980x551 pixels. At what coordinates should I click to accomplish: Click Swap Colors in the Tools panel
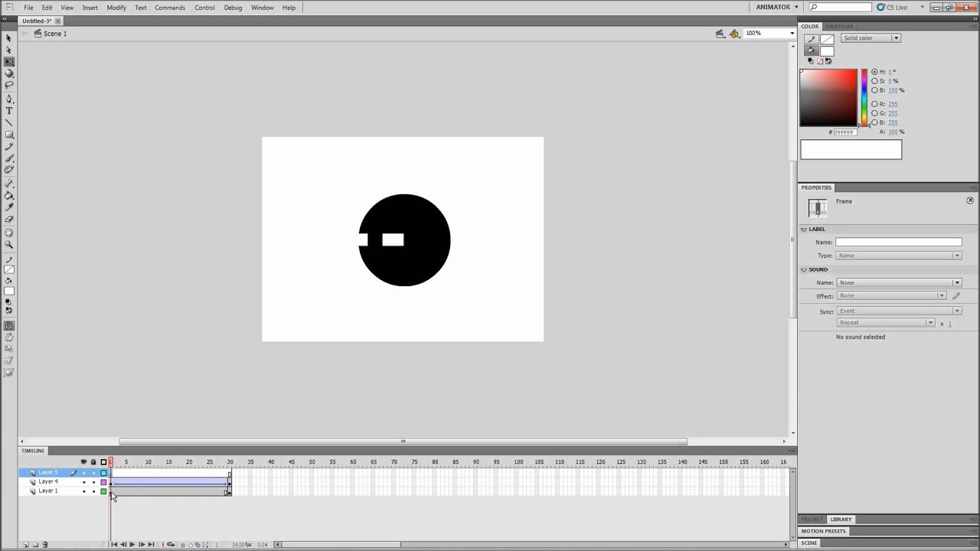11,311
